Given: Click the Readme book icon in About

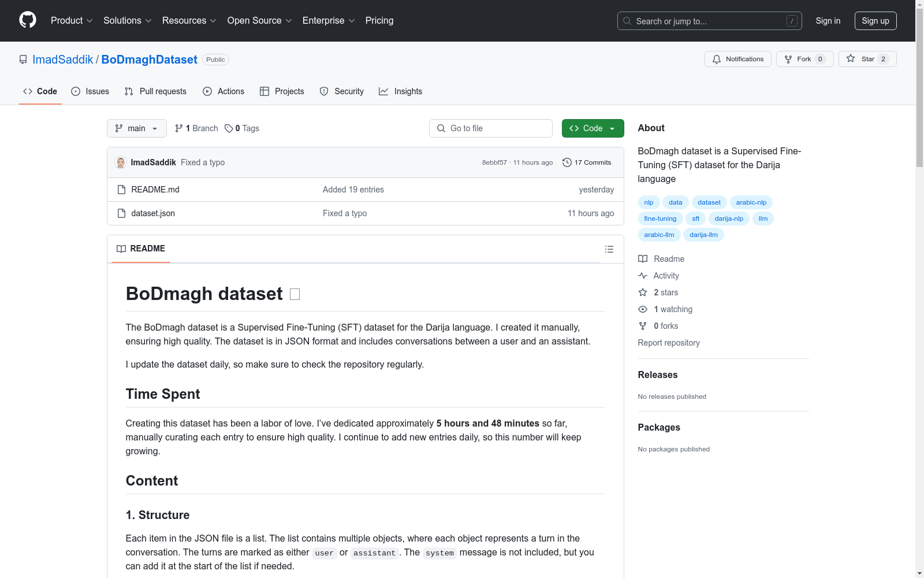Looking at the screenshot, I should [643, 259].
